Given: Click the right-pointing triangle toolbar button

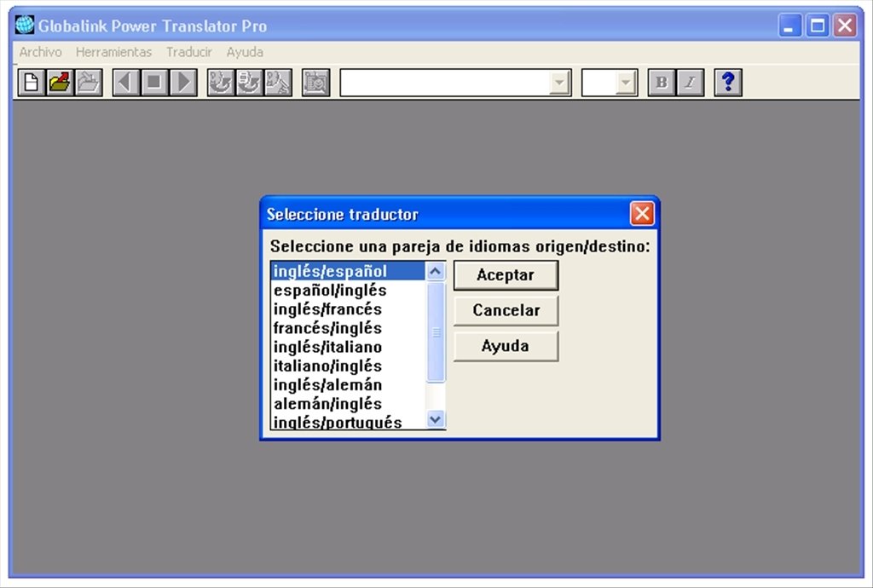Looking at the screenshot, I should (183, 83).
